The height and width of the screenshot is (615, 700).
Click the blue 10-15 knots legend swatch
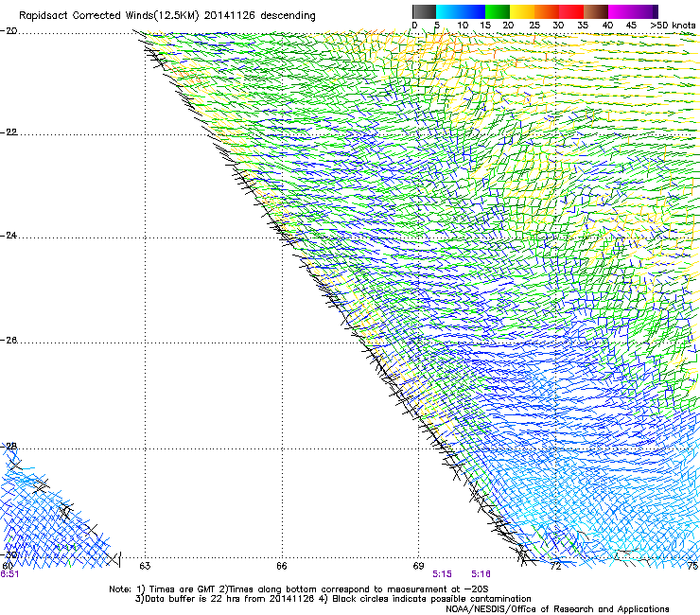(473, 11)
